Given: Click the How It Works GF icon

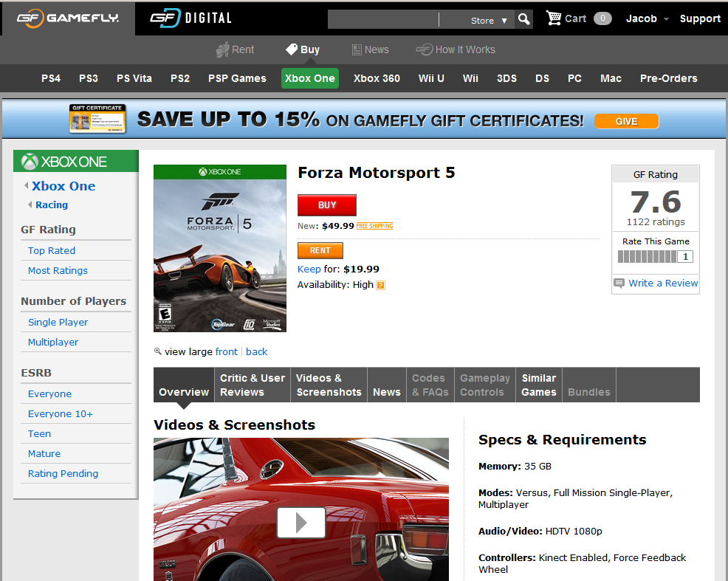Looking at the screenshot, I should click(424, 49).
